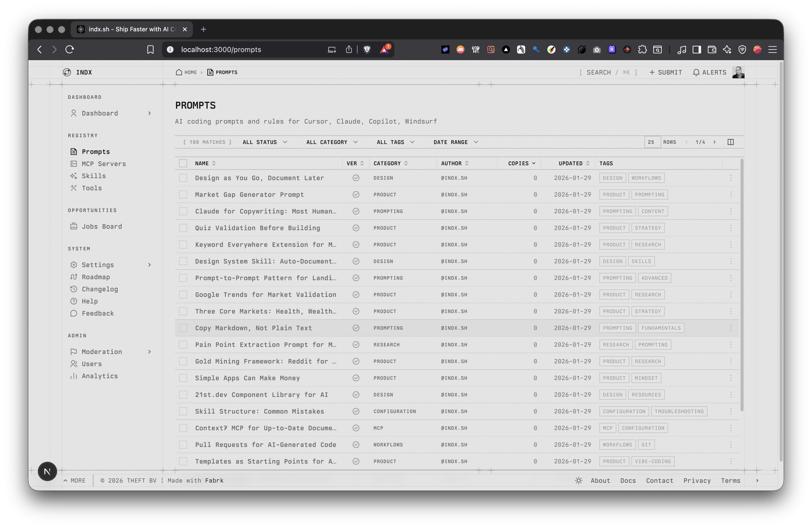Viewport: 812px width, 528px height.
Task: Click the Home breadcrumb icon
Action: (x=179, y=72)
